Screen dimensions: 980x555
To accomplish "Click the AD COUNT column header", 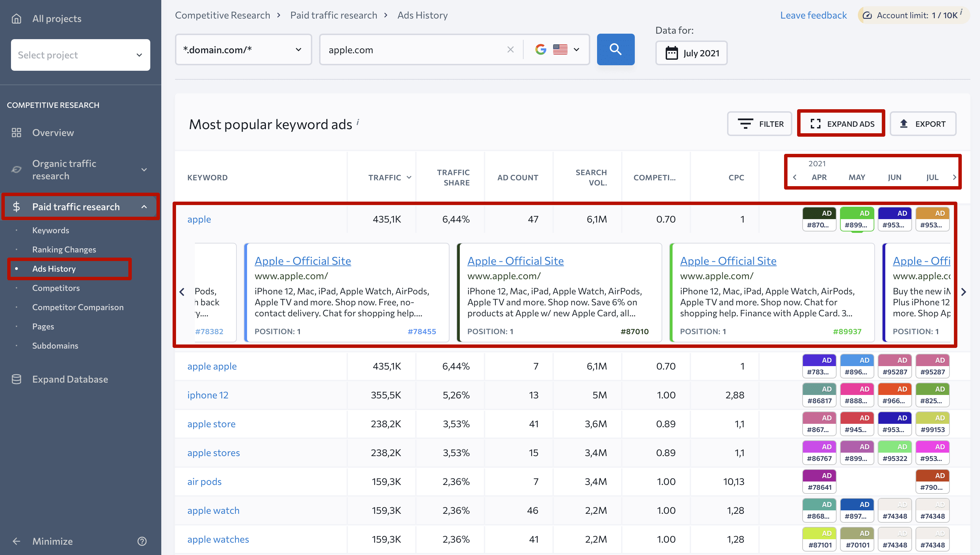I will click(517, 177).
